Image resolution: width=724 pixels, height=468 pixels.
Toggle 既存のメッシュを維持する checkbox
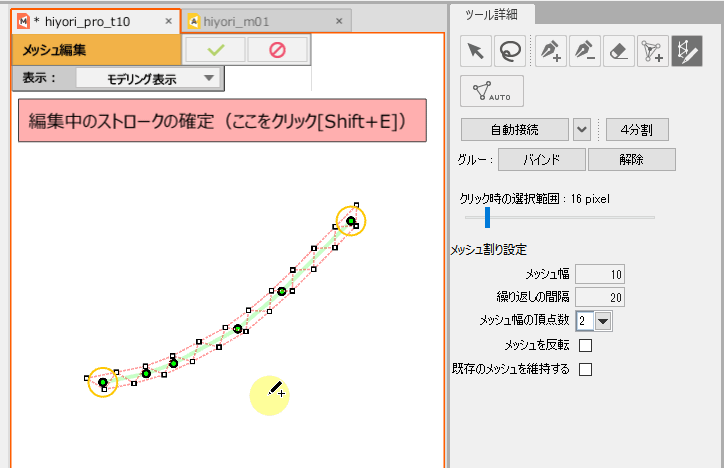(x=586, y=369)
